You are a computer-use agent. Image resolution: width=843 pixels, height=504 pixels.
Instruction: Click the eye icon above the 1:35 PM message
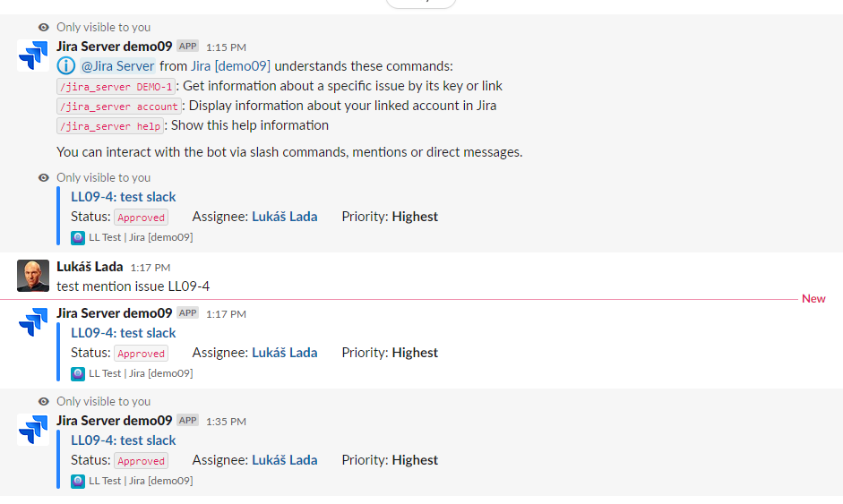[x=44, y=401]
